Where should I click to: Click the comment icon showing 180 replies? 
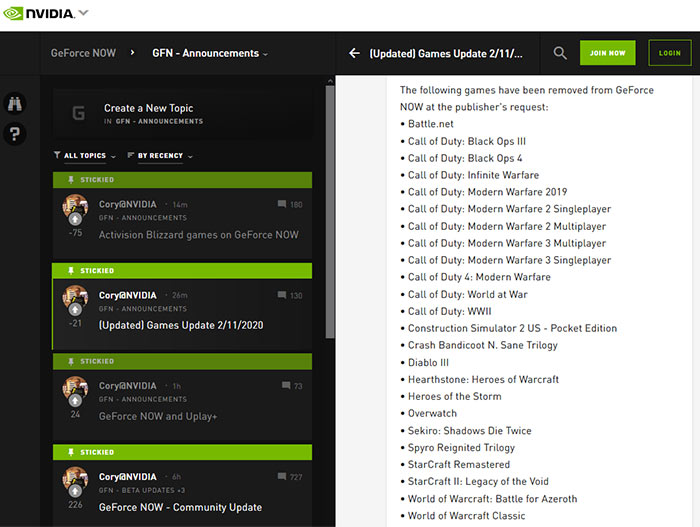click(282, 204)
